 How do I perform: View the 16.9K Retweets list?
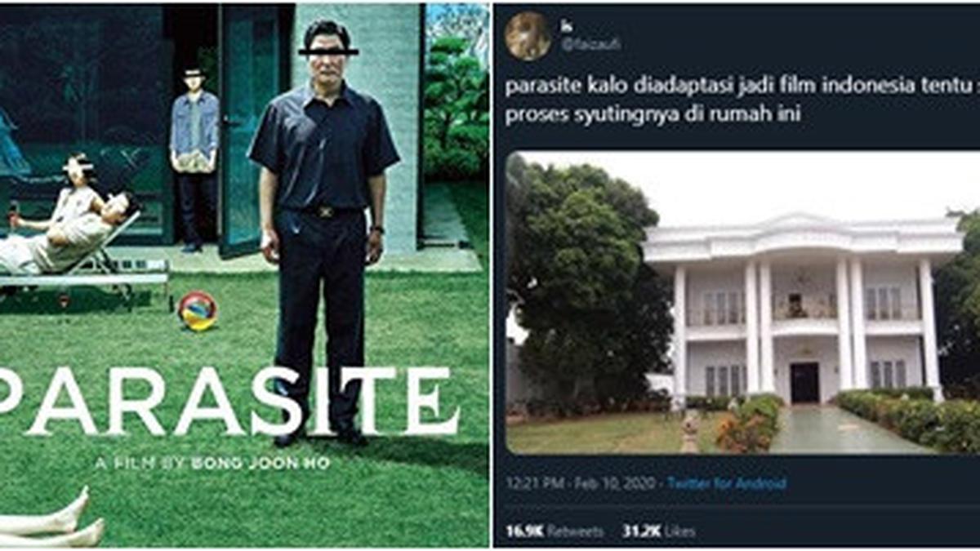(x=555, y=531)
